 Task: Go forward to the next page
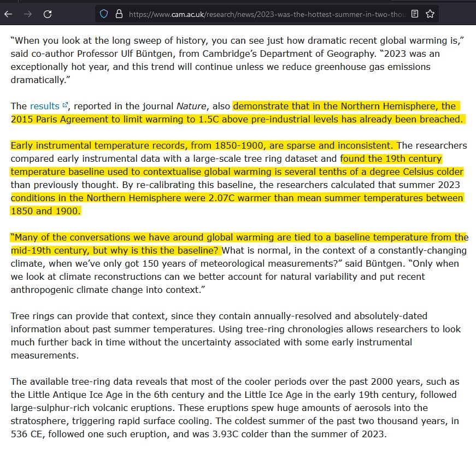point(28,14)
